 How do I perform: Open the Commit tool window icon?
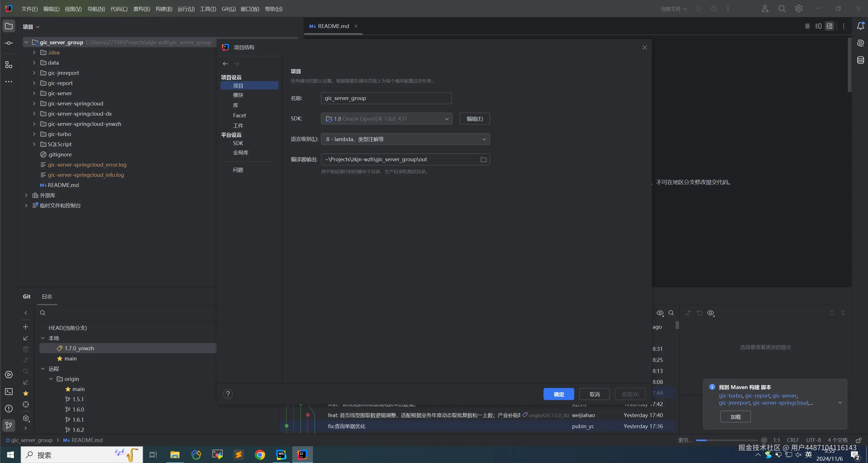9,43
